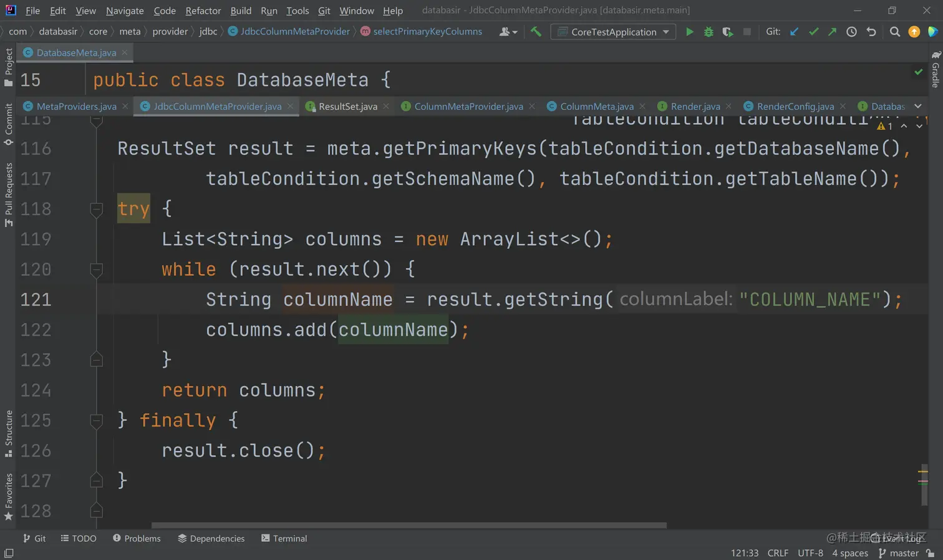Toggle the Structure tool window
This screenshot has width=943, height=560.
click(9, 433)
